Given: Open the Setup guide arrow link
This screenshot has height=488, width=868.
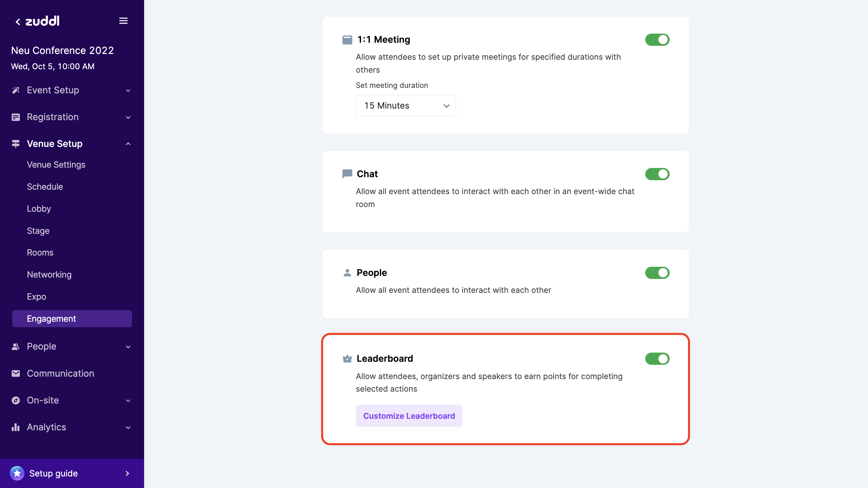Looking at the screenshot, I should tap(127, 473).
